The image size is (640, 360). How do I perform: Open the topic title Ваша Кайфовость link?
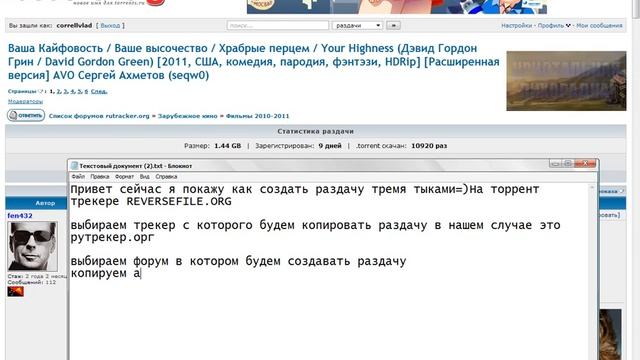(x=253, y=62)
